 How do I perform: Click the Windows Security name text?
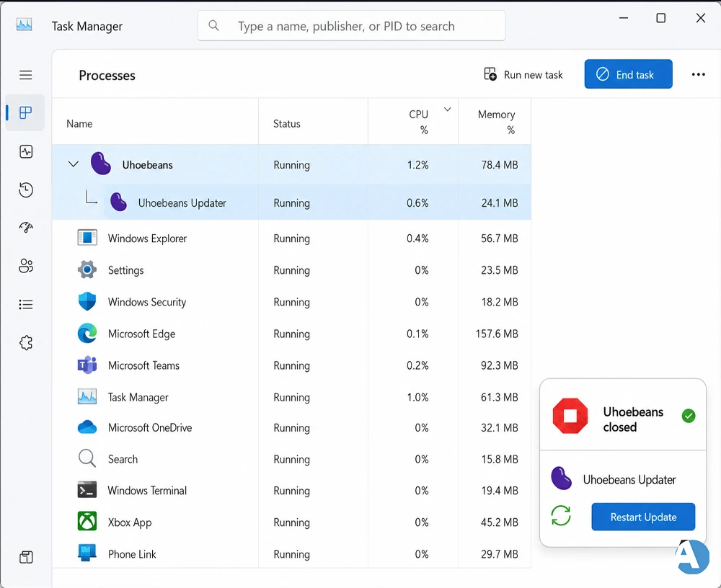[x=147, y=302]
